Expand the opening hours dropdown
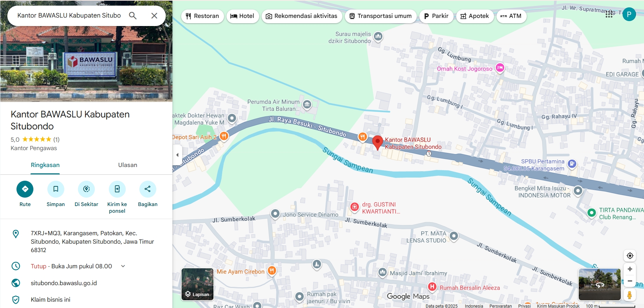Viewport: 644px width, 308px height. tap(123, 266)
